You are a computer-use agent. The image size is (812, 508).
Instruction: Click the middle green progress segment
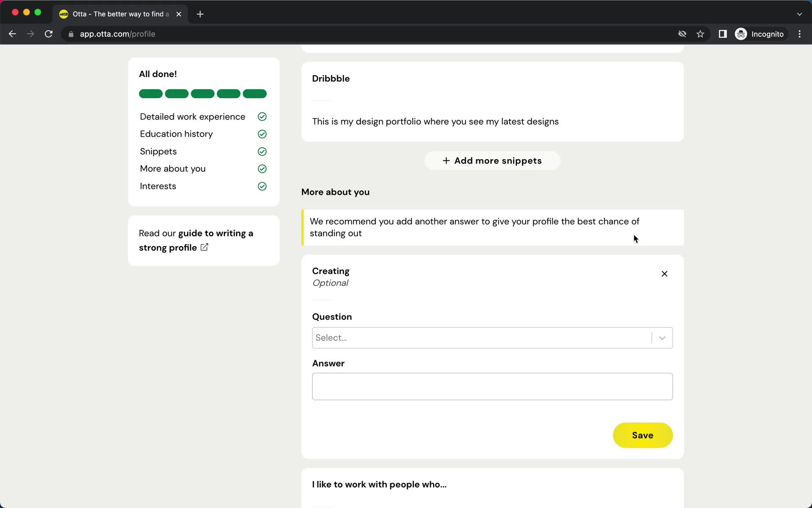click(x=203, y=94)
